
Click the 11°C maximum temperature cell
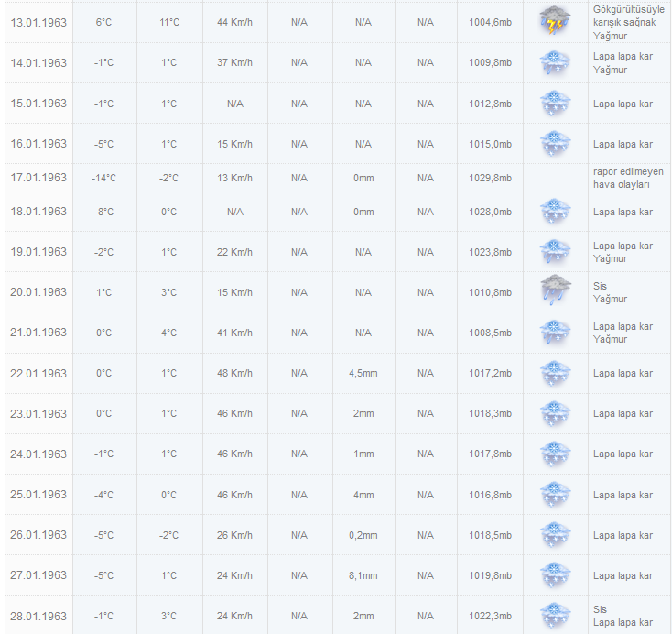tap(169, 22)
